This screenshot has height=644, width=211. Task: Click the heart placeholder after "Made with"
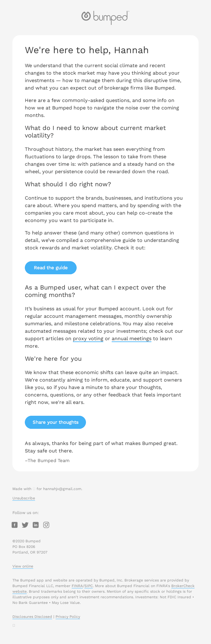(34, 489)
